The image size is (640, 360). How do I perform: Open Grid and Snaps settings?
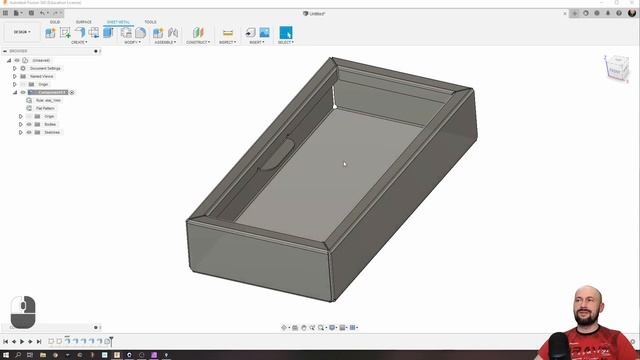[342, 327]
